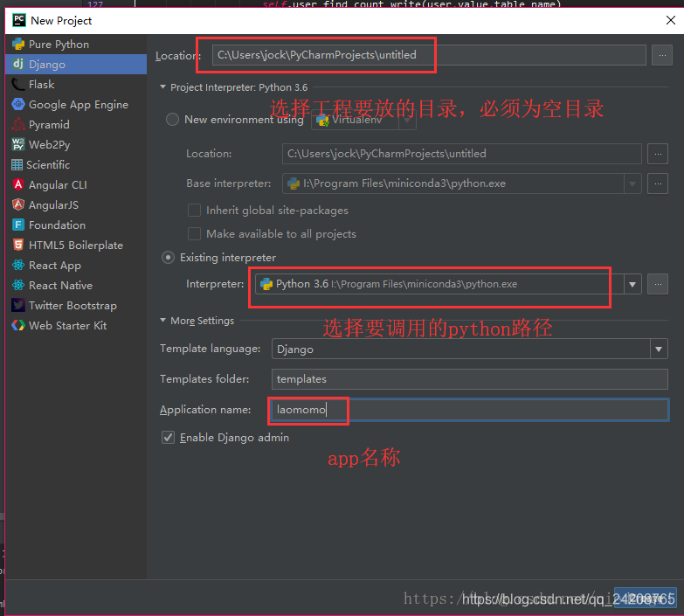Select the New environment using radio button

pyautogui.click(x=172, y=120)
